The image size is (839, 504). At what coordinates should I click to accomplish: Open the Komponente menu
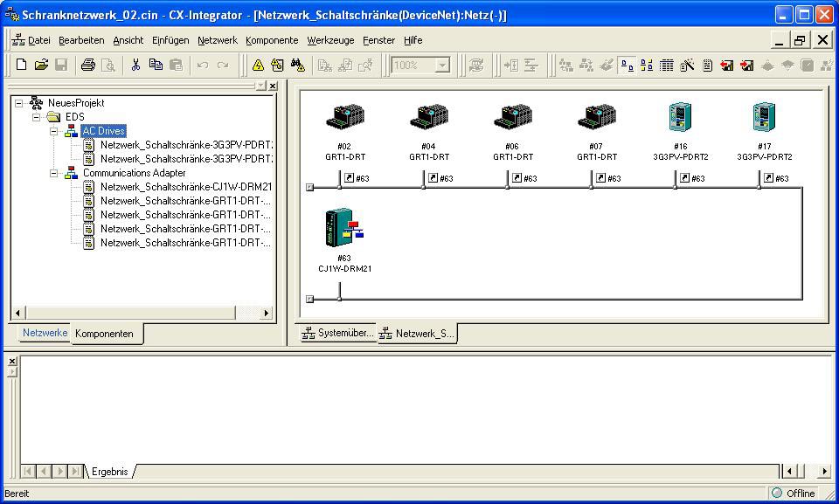pos(272,40)
